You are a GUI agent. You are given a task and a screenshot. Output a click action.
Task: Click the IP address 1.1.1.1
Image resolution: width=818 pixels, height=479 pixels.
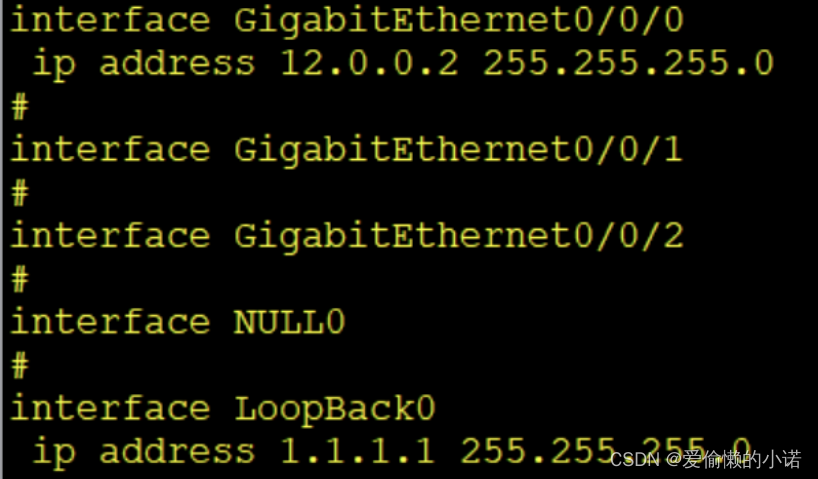[358, 450]
